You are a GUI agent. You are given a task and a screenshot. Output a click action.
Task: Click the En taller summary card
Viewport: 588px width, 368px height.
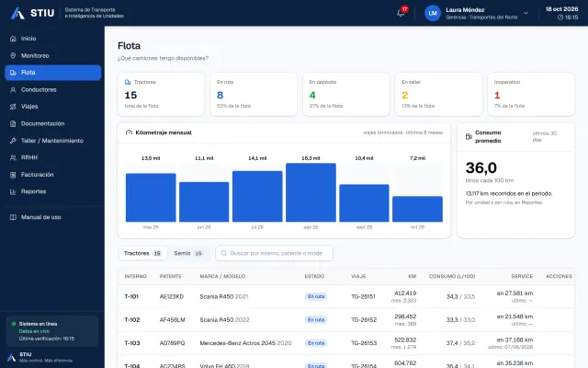click(438, 94)
